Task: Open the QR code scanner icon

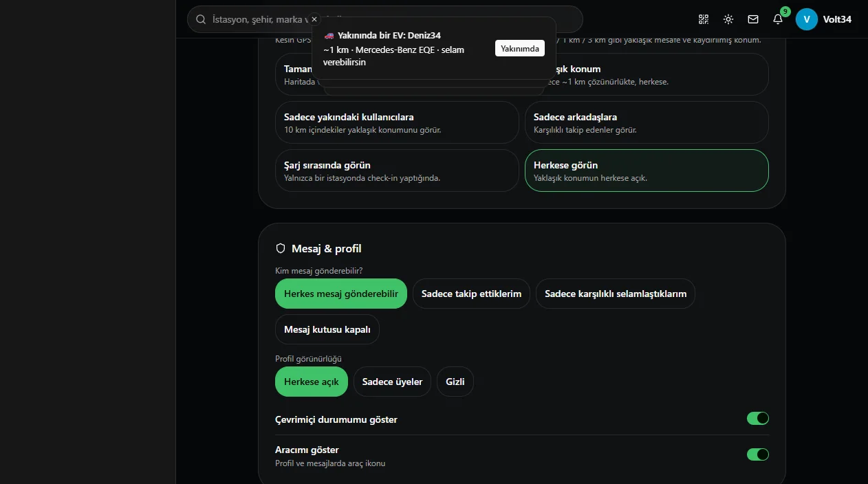Action: [703, 19]
